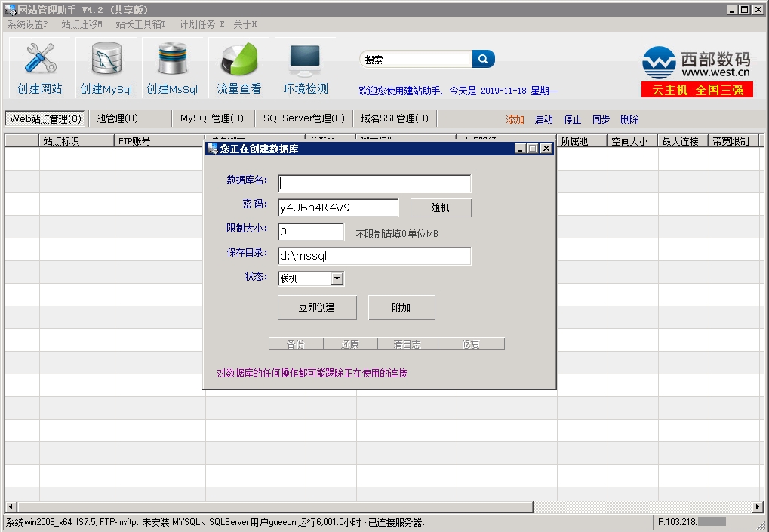Click the search magnifier button
Screen dimensions: 769x532
(x=483, y=59)
